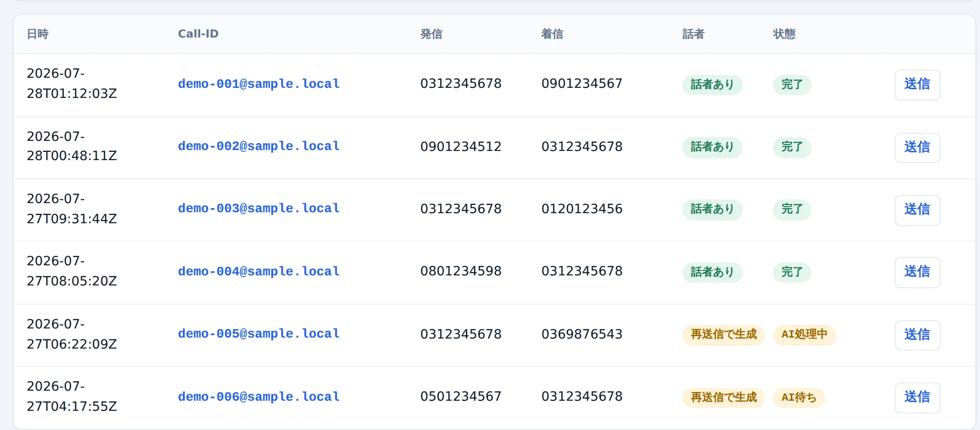Click 完了 badge in demo-004 row
The height and width of the screenshot is (430, 980).
(792, 272)
